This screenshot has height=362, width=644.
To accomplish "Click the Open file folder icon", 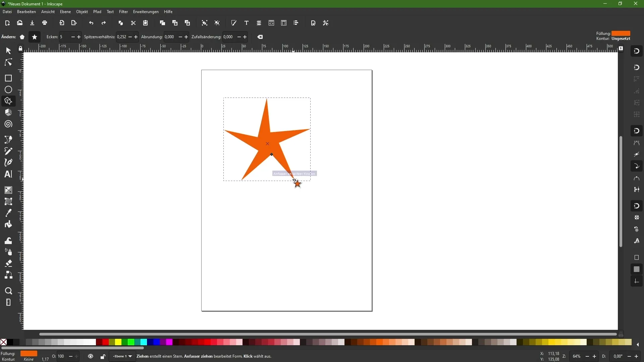I will (20, 23).
